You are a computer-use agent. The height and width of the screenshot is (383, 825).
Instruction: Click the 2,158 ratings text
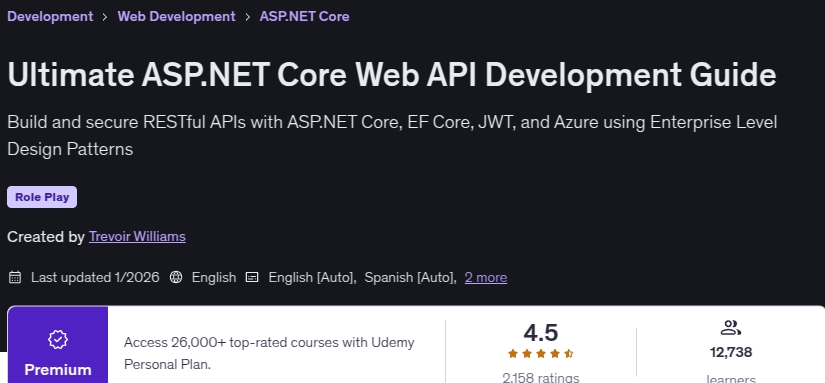point(540,377)
